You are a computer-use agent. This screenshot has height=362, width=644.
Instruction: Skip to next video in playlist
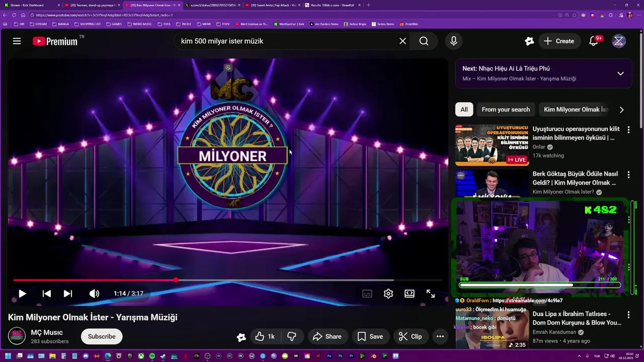pyautogui.click(x=68, y=294)
